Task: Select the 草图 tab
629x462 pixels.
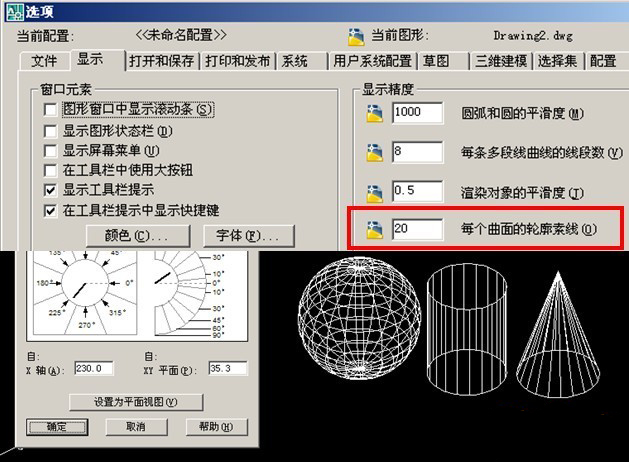Action: [435, 61]
